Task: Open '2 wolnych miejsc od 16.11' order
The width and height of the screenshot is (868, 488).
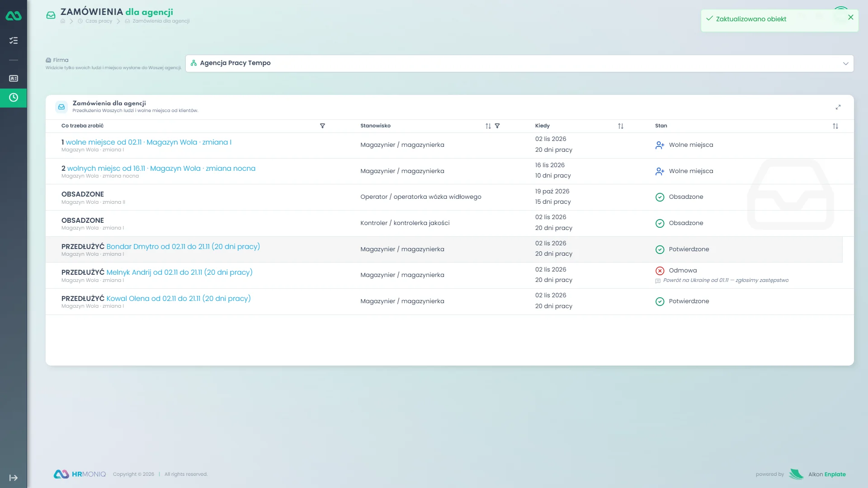Action: 158,169
